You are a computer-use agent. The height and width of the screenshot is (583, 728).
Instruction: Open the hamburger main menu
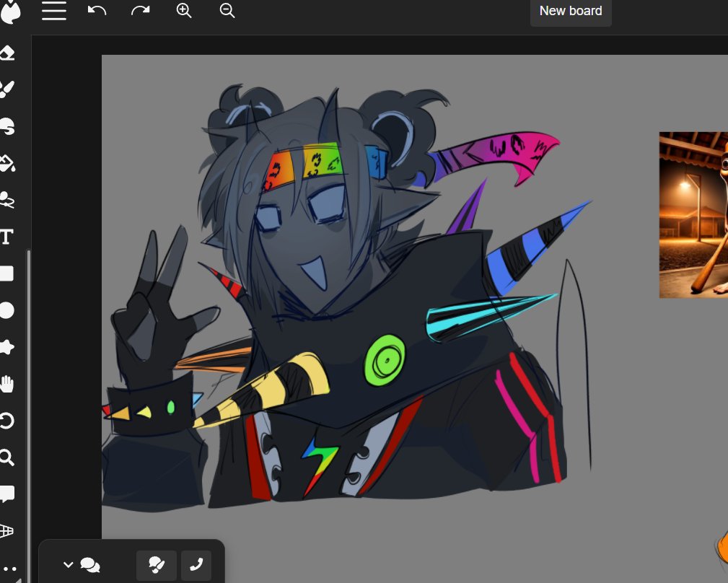(x=54, y=10)
